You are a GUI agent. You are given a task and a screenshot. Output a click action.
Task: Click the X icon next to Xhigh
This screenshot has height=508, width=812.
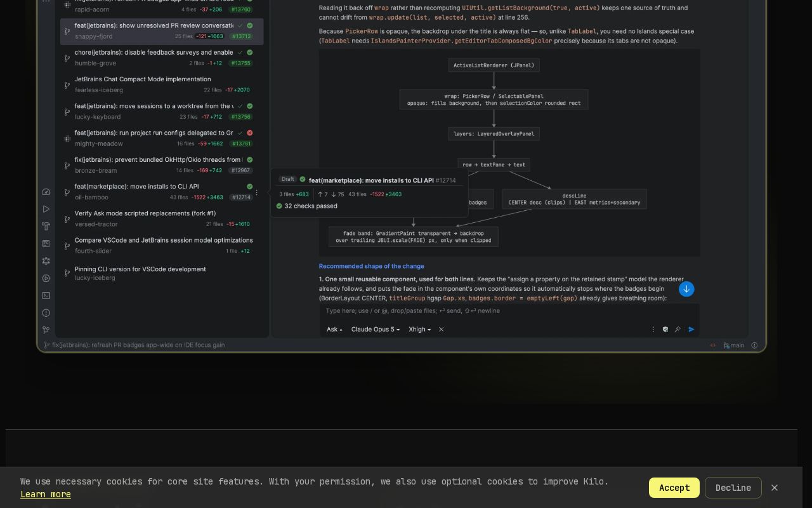[441, 329]
